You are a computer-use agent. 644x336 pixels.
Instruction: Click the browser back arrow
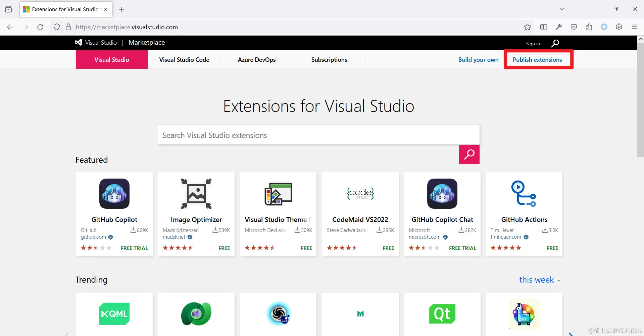point(10,27)
